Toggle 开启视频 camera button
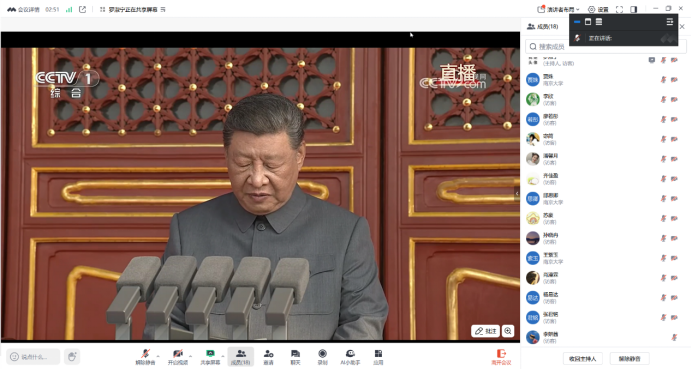Image resolution: width=693 pixels, height=370 pixels. [178, 356]
